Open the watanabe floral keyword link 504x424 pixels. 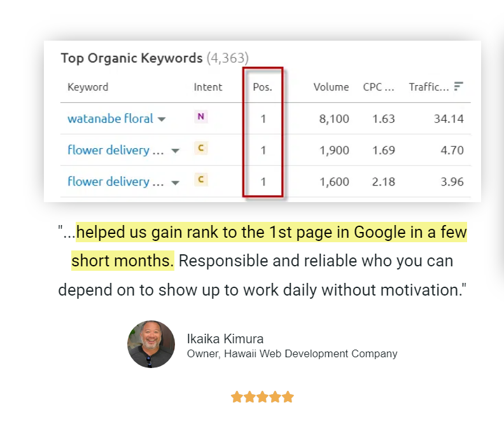110,118
